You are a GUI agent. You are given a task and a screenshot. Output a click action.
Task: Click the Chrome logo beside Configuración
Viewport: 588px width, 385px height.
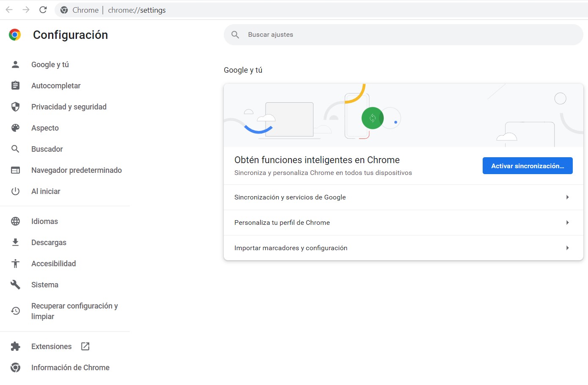[15, 35]
